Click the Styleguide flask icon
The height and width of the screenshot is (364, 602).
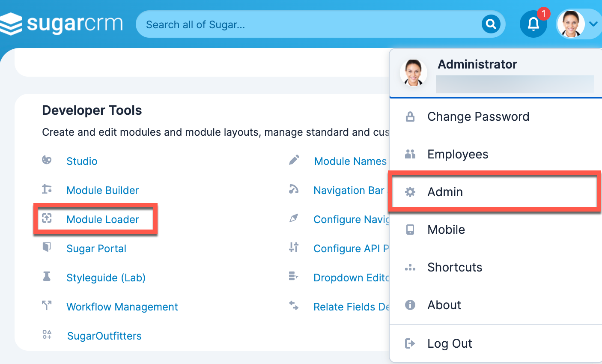pyautogui.click(x=47, y=276)
